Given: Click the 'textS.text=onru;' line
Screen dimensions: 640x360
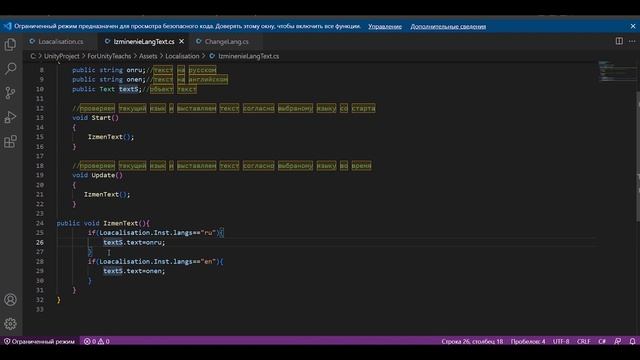Looking at the screenshot, I should click(x=134, y=242).
